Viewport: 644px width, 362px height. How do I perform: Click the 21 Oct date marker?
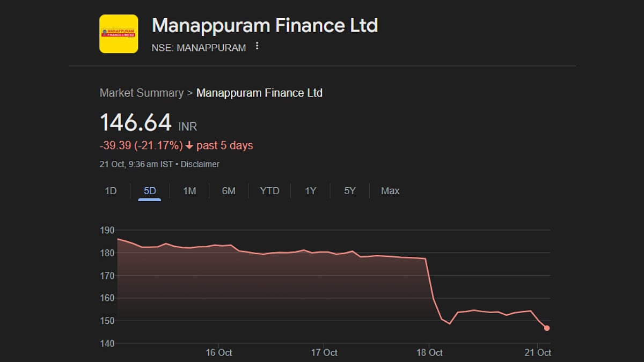pos(537,352)
